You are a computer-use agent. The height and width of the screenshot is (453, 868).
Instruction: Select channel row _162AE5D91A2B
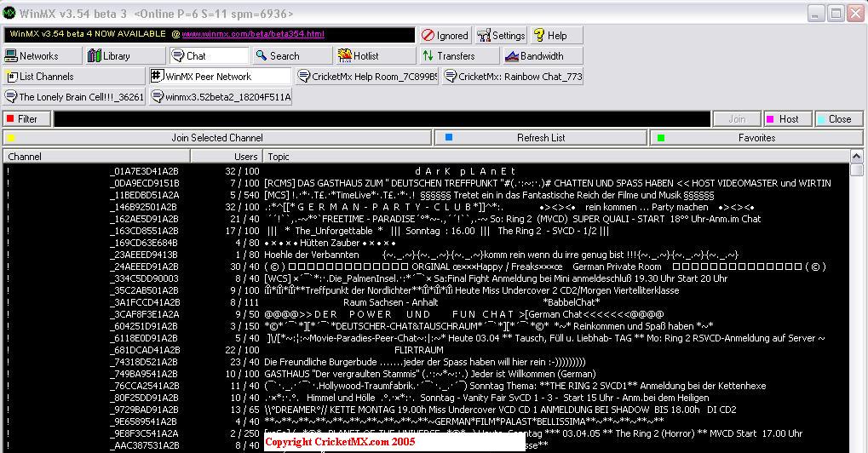point(426,219)
